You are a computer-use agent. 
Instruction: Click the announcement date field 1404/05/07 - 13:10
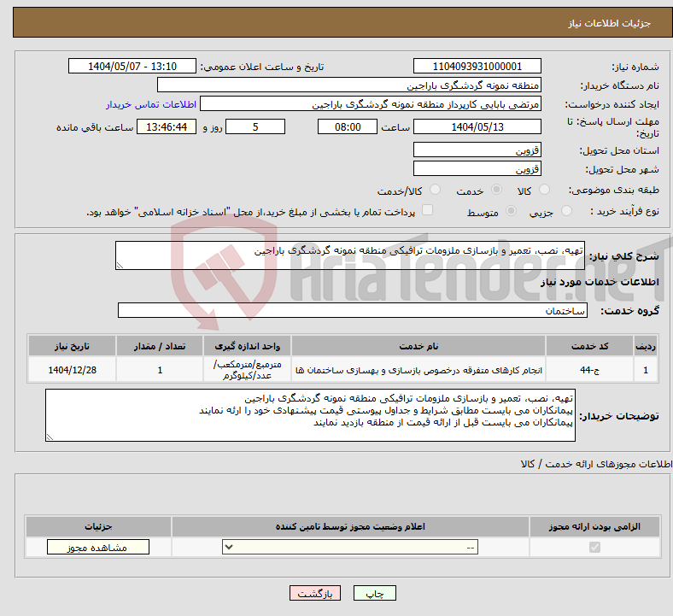(x=132, y=66)
